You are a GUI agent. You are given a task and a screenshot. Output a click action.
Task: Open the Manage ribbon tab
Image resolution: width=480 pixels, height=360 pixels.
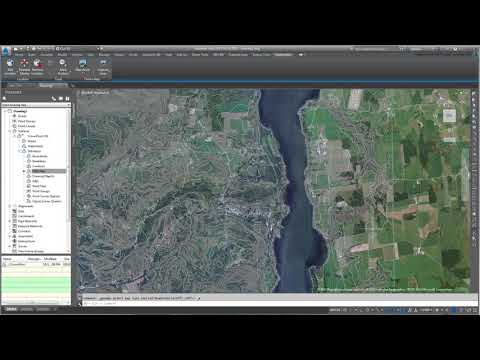tap(104, 55)
